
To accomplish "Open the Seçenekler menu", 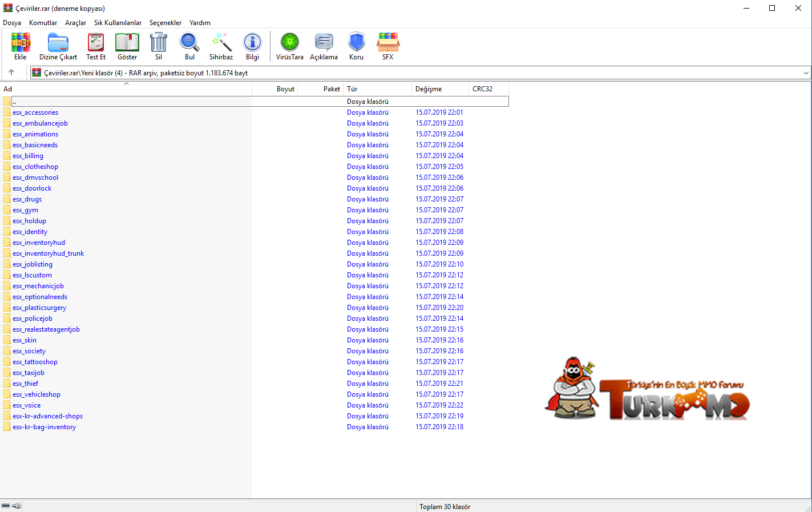I will [165, 23].
